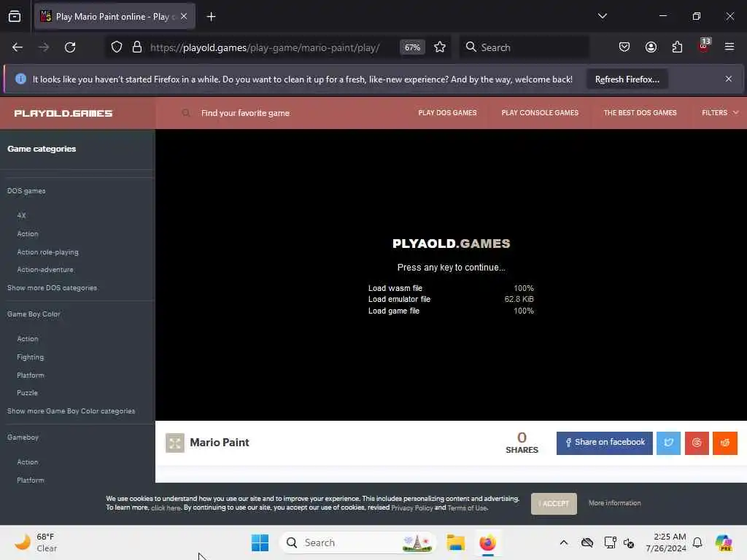Image resolution: width=747 pixels, height=560 pixels.
Task: Open PLAY CONSOLE GAMES menu
Action: click(x=540, y=113)
